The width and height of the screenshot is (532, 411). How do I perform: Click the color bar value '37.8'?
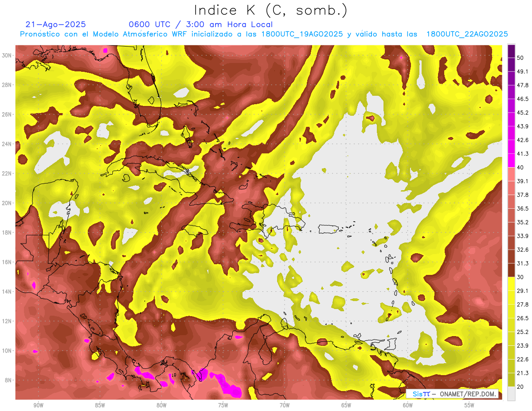point(522,195)
